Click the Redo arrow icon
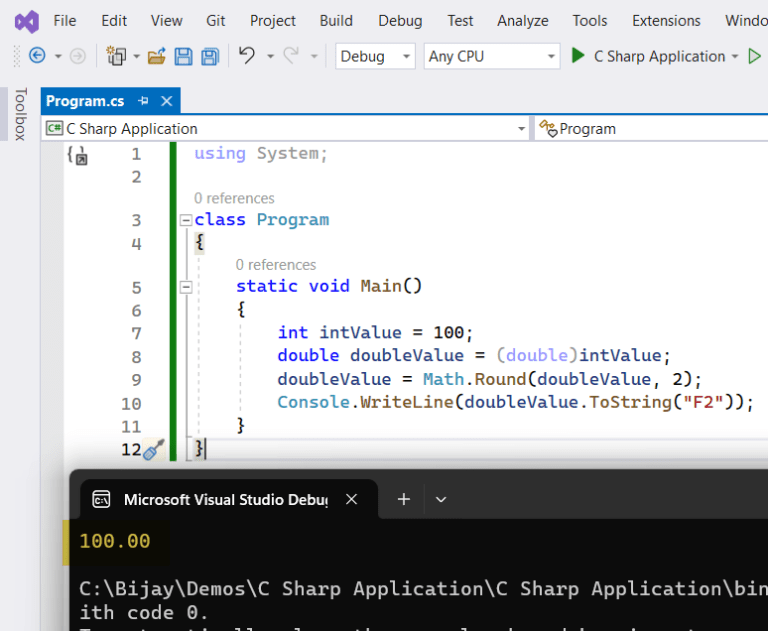Viewport: 768px width, 631px height. click(x=291, y=55)
